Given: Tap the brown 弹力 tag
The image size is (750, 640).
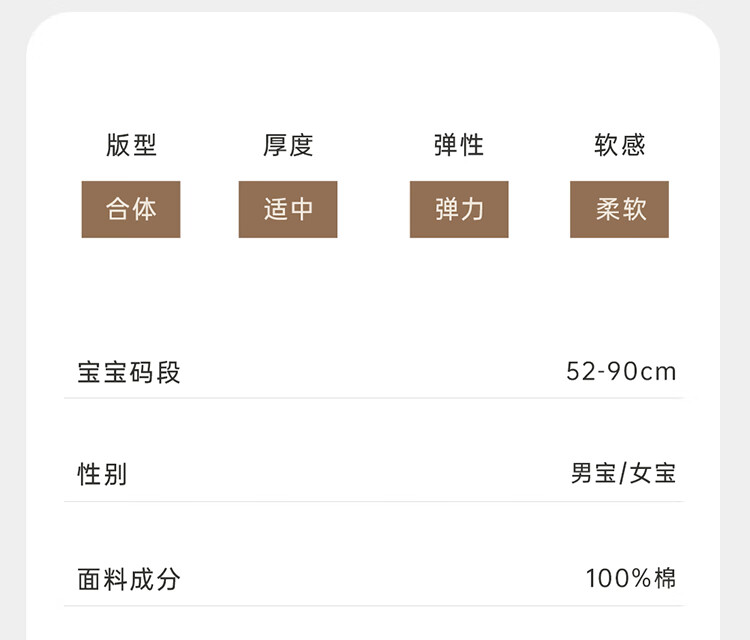Looking at the screenshot, I should click(x=459, y=209).
